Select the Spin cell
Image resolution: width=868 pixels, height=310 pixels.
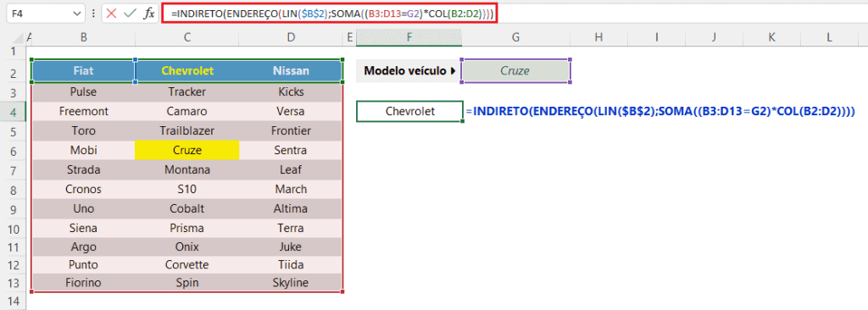[x=187, y=283]
